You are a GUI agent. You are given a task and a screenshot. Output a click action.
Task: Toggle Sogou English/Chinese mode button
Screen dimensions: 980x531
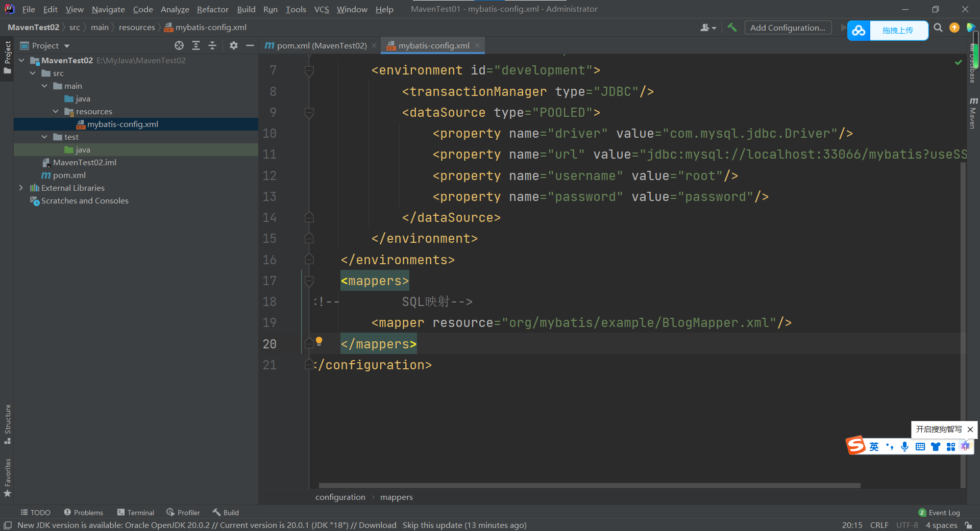[874, 447]
